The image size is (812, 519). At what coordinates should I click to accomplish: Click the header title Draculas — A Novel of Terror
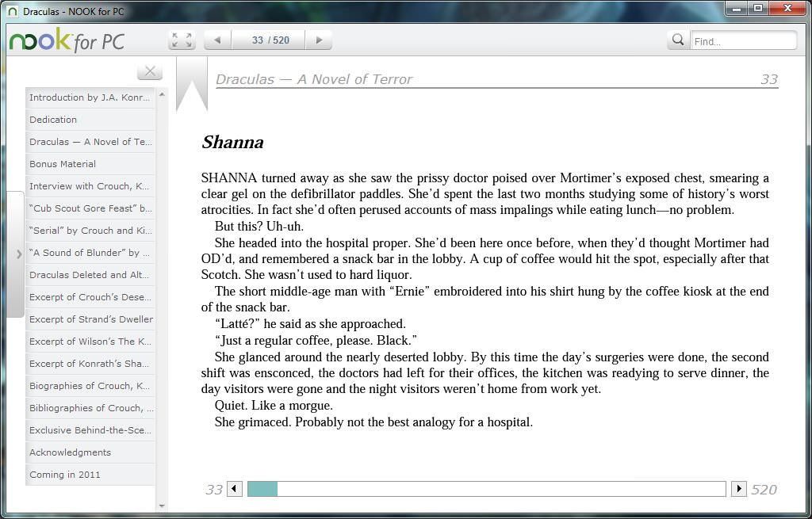314,79
